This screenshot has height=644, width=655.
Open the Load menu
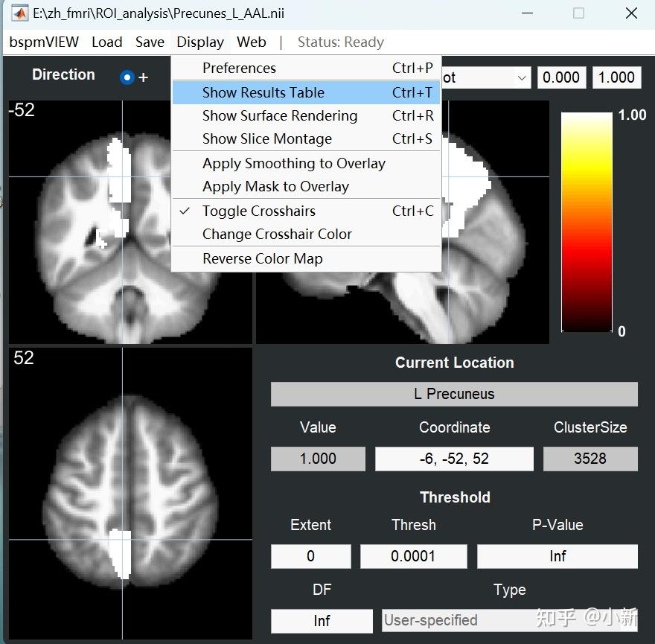[107, 42]
